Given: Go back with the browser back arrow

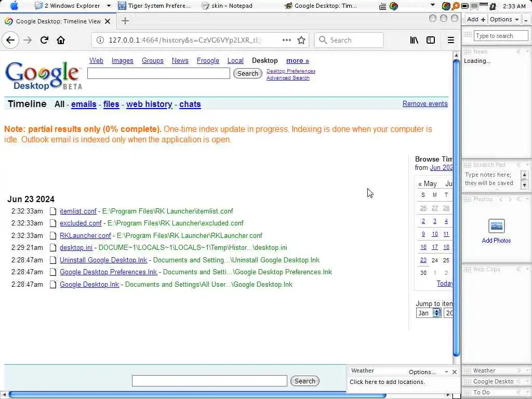Looking at the screenshot, I should pos(10,40).
